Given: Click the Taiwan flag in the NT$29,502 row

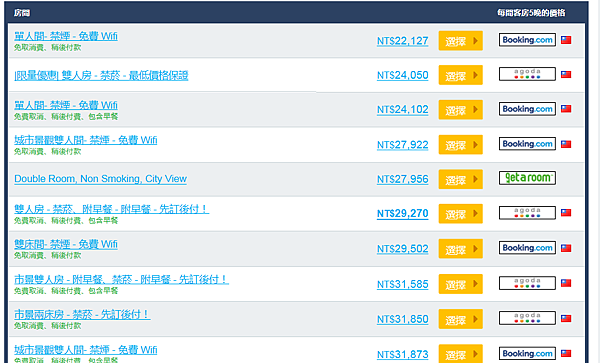Looking at the screenshot, I should (x=566, y=248).
